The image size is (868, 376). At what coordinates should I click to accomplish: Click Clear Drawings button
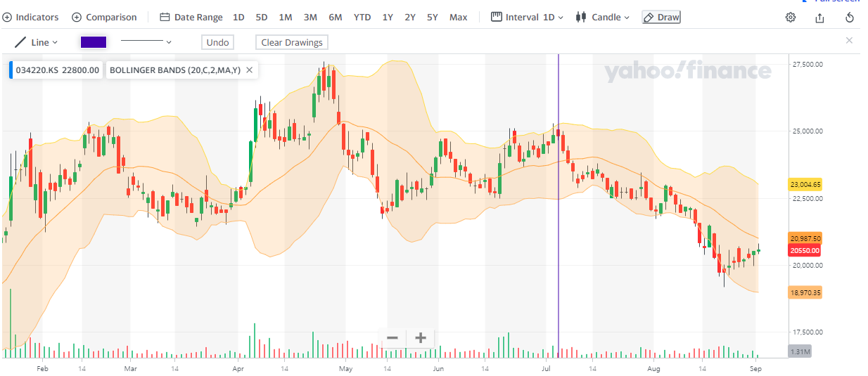pyautogui.click(x=292, y=42)
